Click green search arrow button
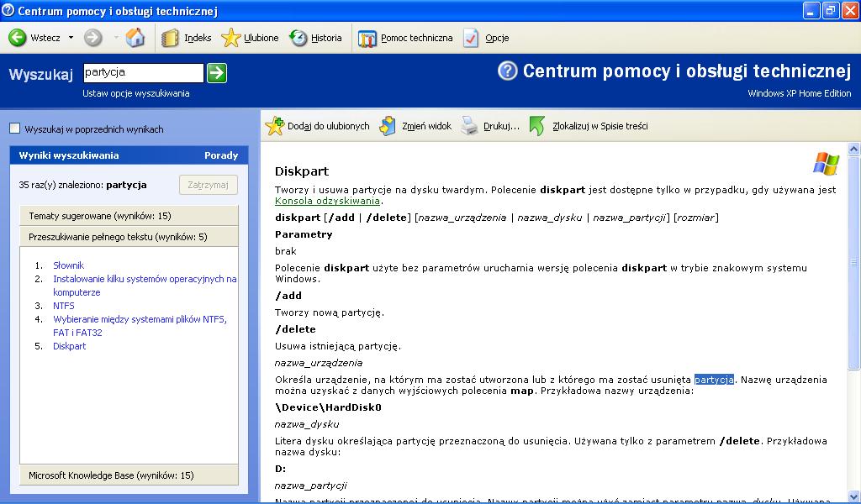The height and width of the screenshot is (504, 861). (217, 73)
